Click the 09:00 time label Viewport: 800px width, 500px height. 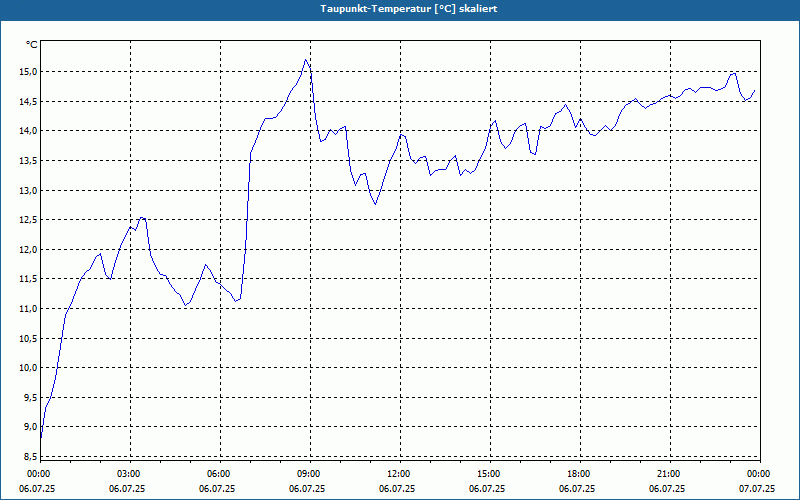310,474
